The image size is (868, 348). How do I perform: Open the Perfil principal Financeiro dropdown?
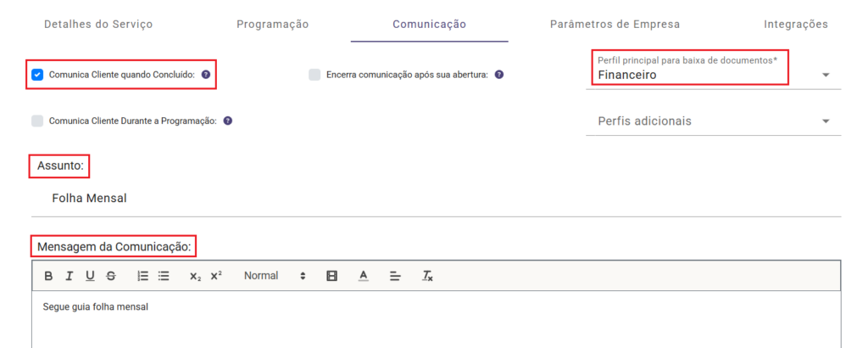coord(713,75)
